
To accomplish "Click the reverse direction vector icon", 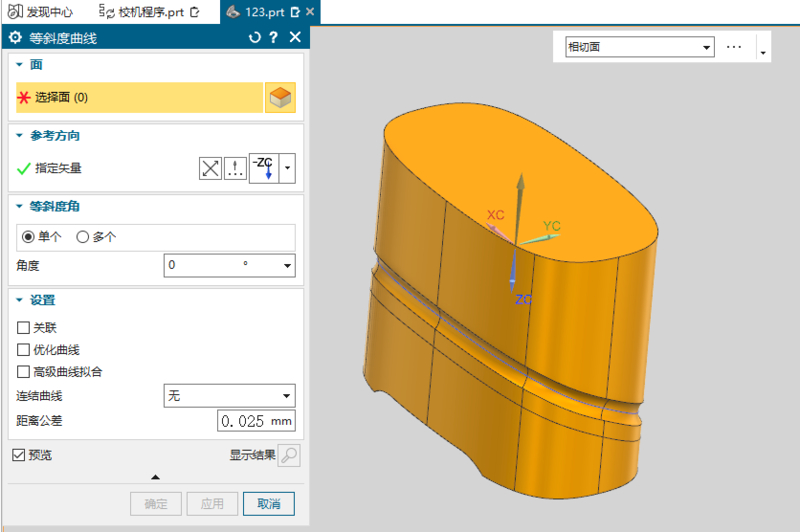I will pos(210,168).
